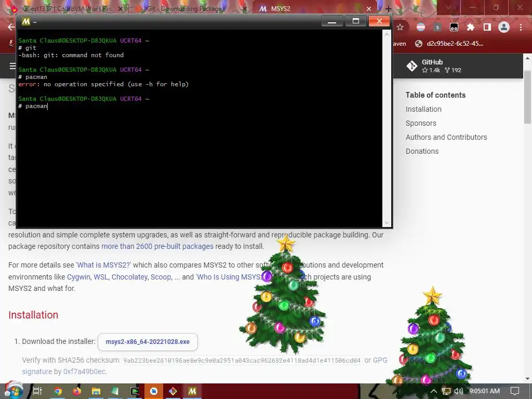
Task: Close the CollabVM Wiki tab
Action: pos(121,9)
